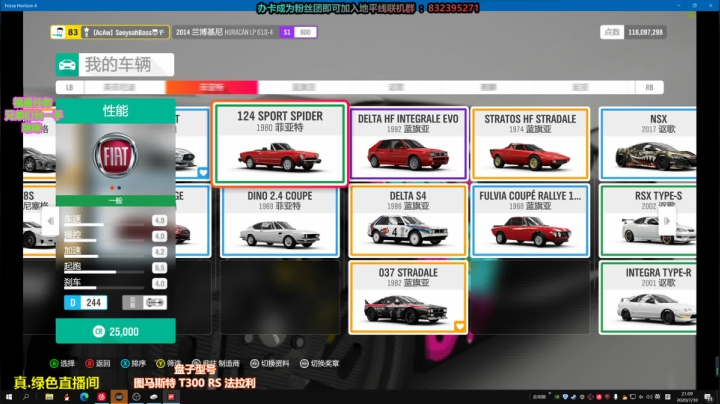Open the notification center icon
The image size is (720, 404).
coord(709,397)
